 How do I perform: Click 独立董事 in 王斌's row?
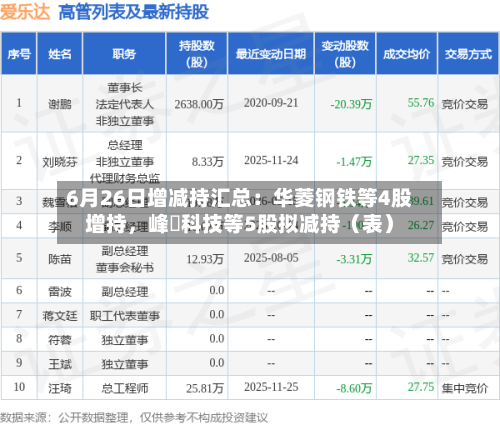click(x=124, y=364)
